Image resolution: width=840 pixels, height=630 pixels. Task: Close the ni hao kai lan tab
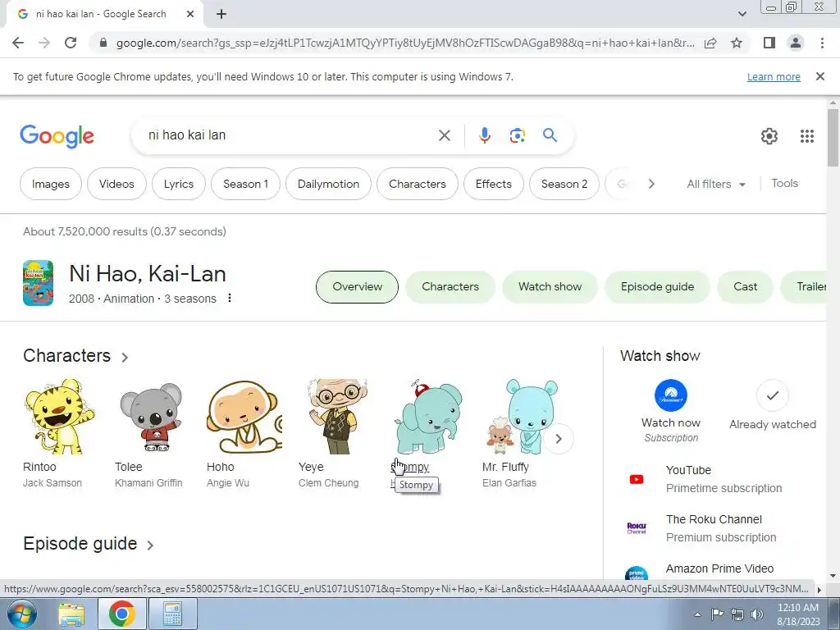(x=190, y=14)
